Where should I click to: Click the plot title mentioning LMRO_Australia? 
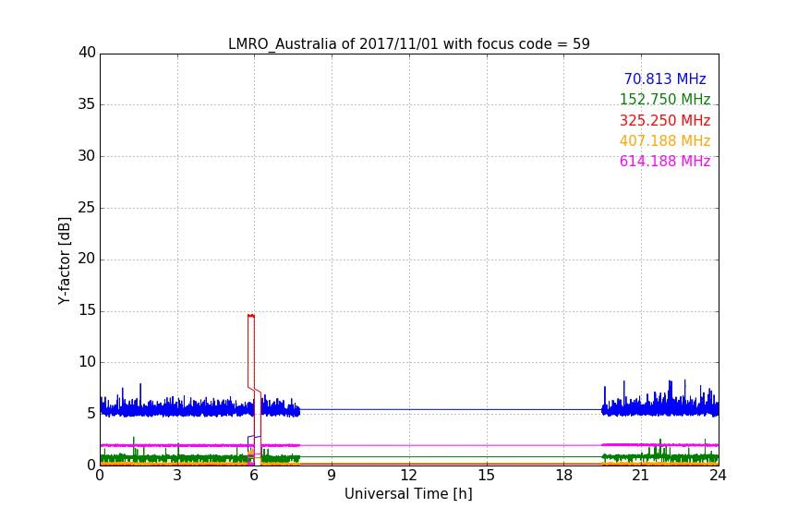[x=408, y=44]
